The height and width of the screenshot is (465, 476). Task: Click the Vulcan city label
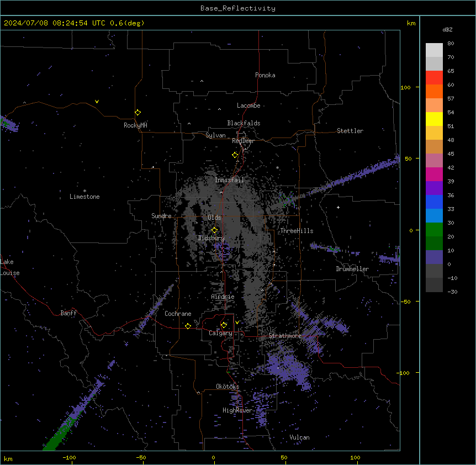[299, 437]
